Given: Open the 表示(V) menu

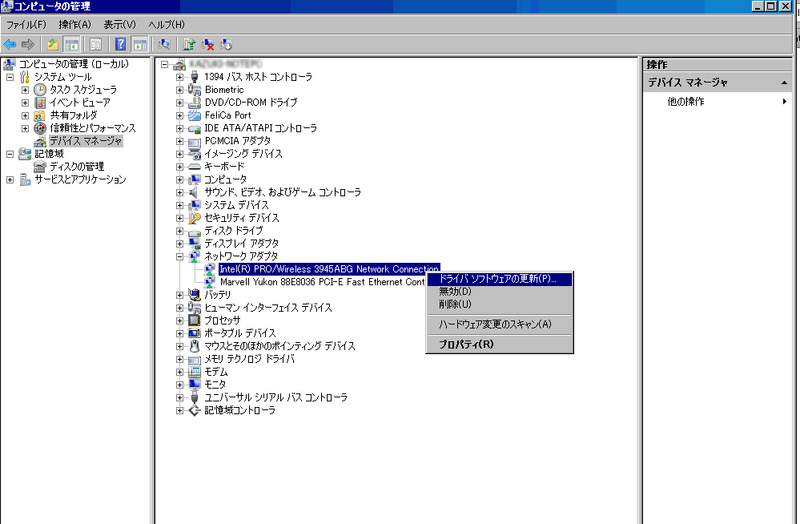Looking at the screenshot, I should tap(120, 24).
